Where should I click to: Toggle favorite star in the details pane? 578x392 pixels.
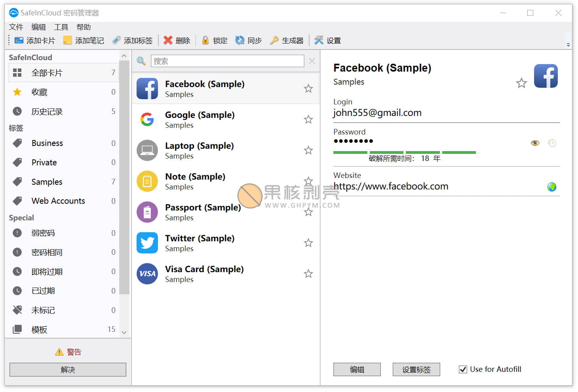click(x=521, y=83)
